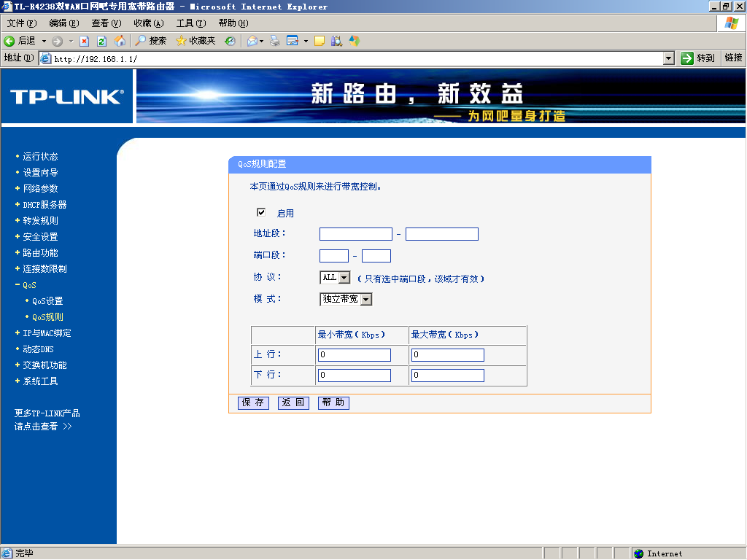Click the Edit page icon in toolbar
The height and width of the screenshot is (560, 747).
(293, 41)
